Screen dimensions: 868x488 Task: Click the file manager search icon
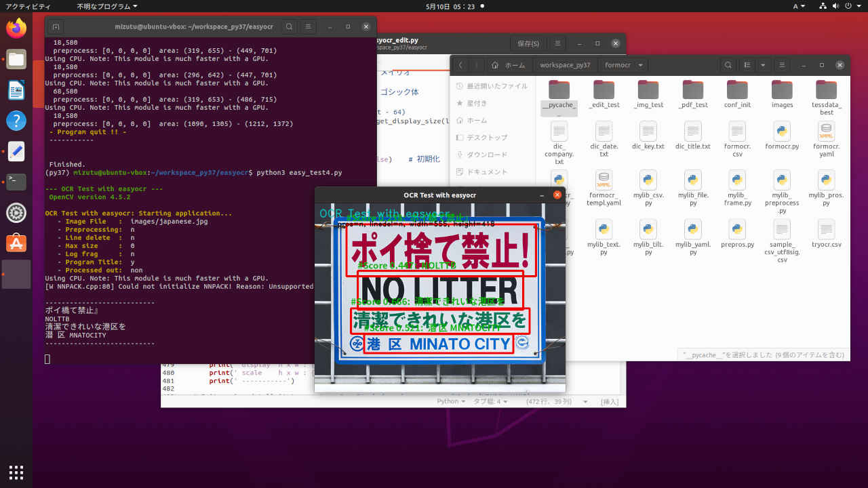728,65
